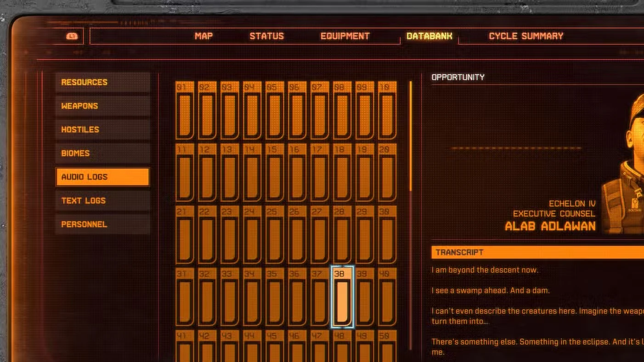This screenshot has width=644, height=362.
Task: Select audio log 16
Action: [x=297, y=172]
